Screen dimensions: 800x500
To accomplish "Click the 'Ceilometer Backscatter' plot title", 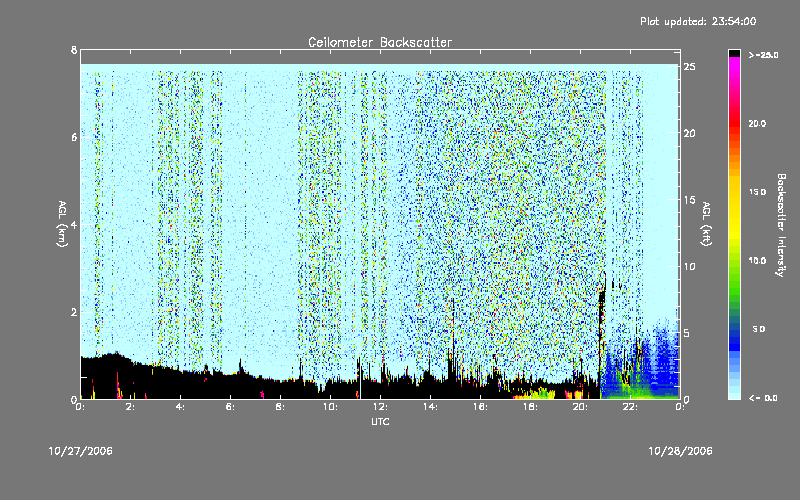I will (380, 42).
